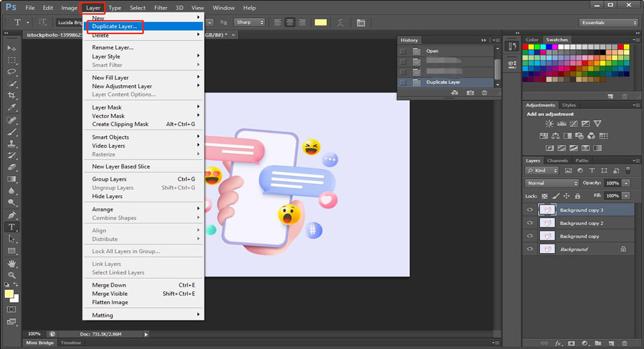
Task: Choose Merge Down menu entry
Action: tap(144, 285)
